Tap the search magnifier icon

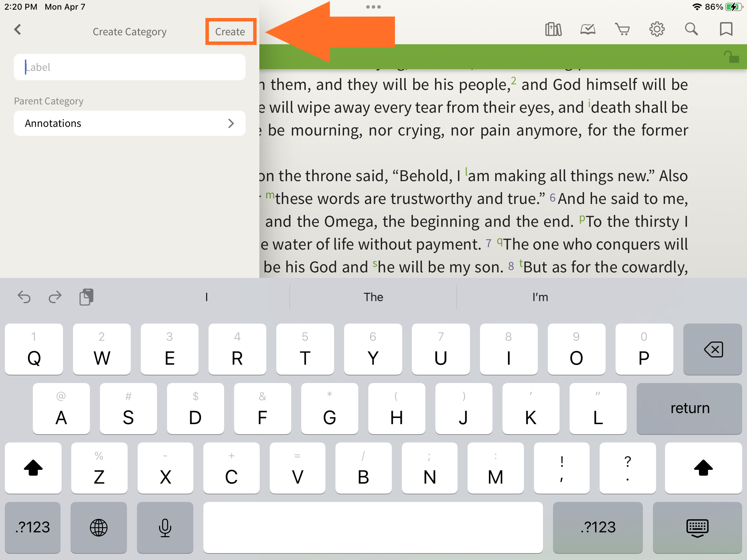(x=691, y=29)
